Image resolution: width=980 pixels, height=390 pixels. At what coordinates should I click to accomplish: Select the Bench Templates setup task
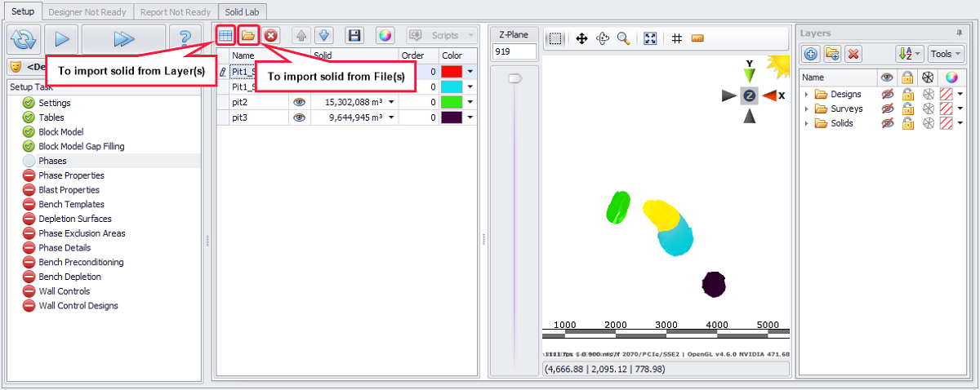pos(71,204)
